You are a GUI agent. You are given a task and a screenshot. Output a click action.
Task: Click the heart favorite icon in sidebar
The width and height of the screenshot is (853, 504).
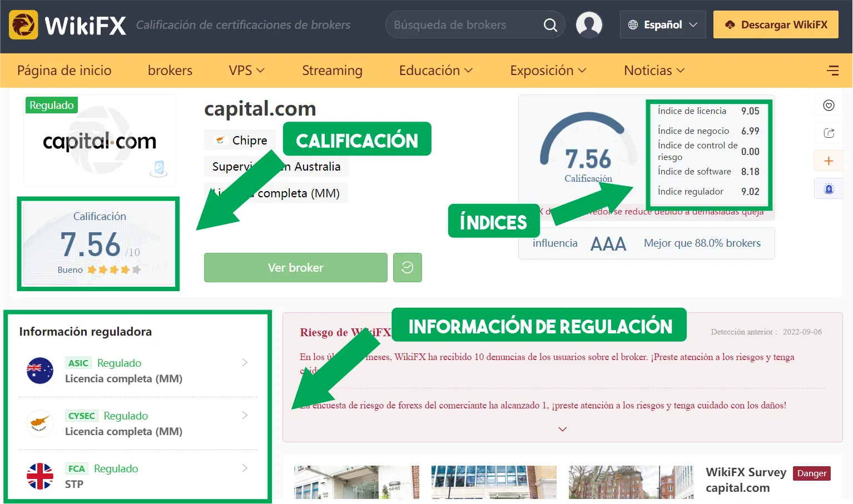pyautogui.click(x=829, y=106)
